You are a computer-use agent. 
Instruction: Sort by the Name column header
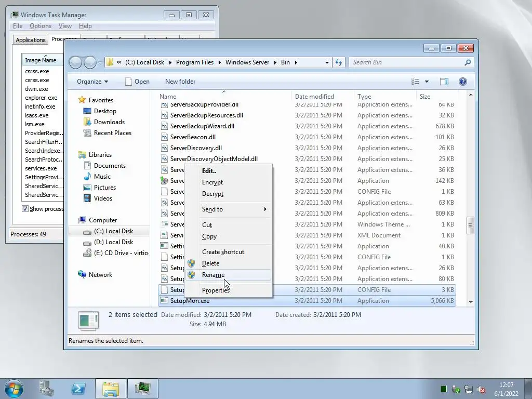[224, 96]
